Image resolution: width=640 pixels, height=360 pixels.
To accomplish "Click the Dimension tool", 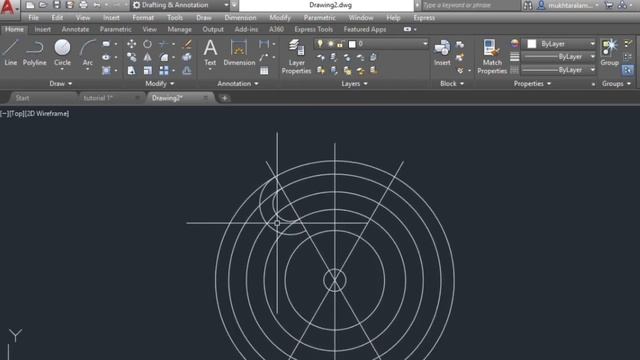I will (x=239, y=52).
